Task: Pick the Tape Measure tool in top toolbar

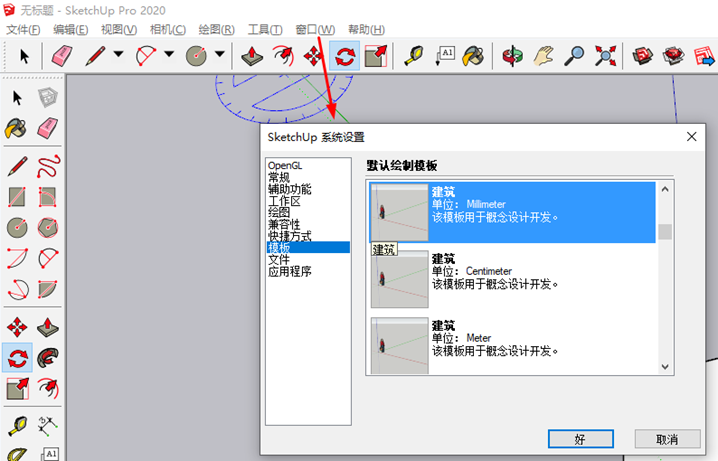Action: point(414,56)
